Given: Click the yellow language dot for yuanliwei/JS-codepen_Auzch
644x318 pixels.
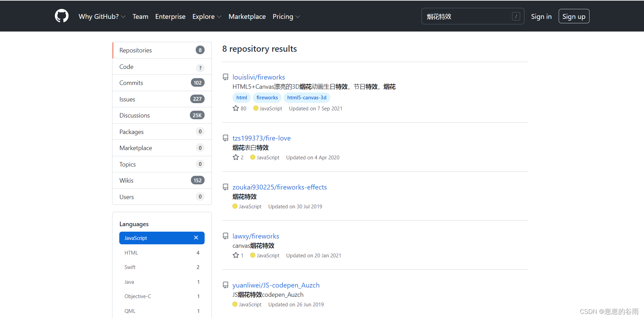Looking at the screenshot, I should [x=235, y=304].
